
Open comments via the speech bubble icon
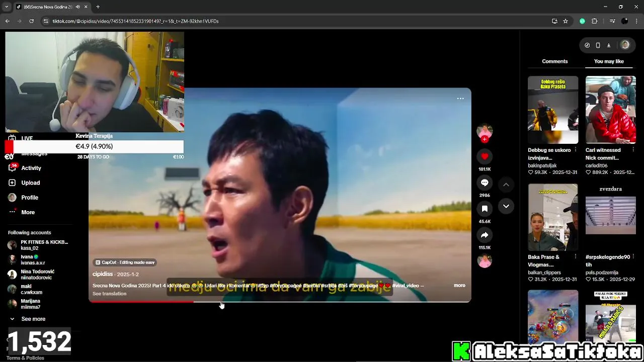[x=485, y=183]
